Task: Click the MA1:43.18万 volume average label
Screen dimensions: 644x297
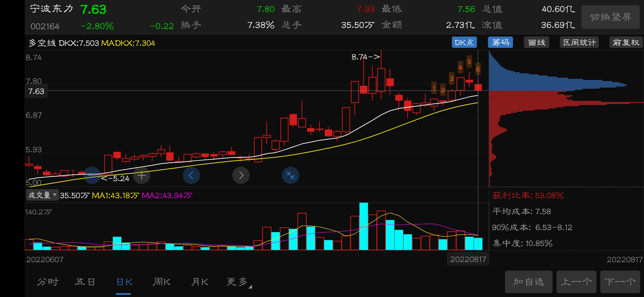Action: tap(116, 196)
